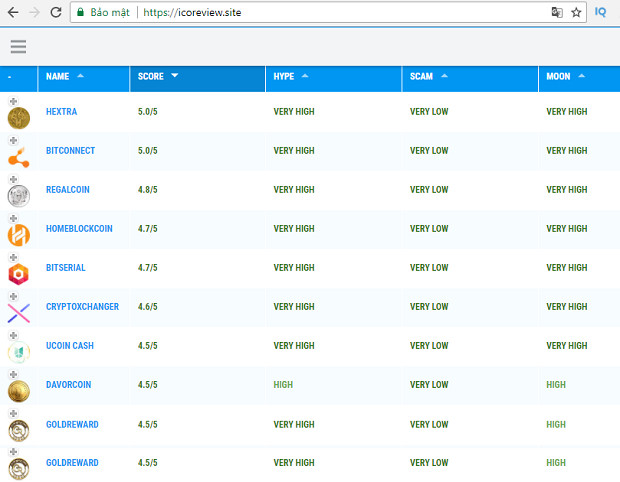Select the 4.8/5 score for REGALCOIN
Screen dimensions: 620x482
(x=147, y=189)
